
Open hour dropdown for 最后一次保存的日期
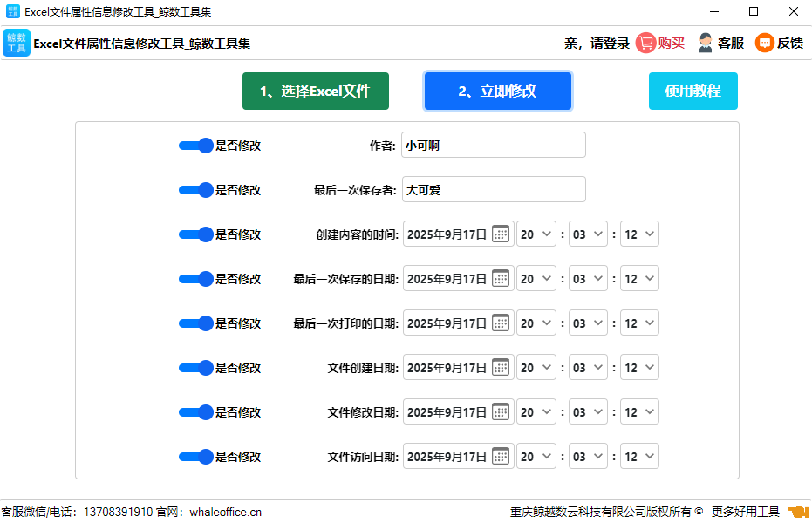tap(536, 278)
